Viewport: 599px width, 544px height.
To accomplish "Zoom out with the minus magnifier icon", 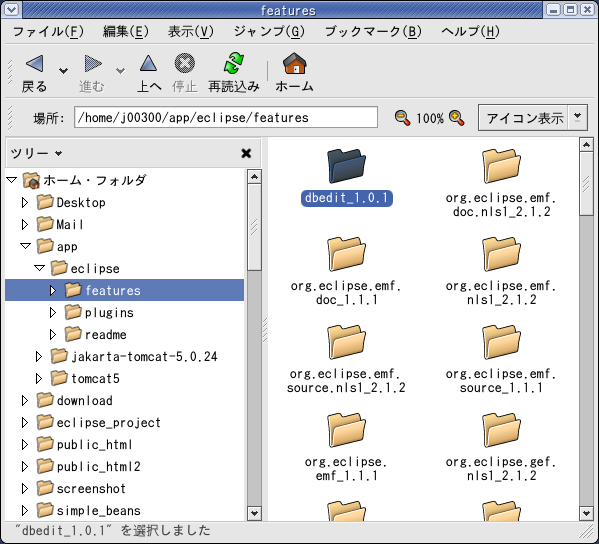I will pyautogui.click(x=402, y=118).
